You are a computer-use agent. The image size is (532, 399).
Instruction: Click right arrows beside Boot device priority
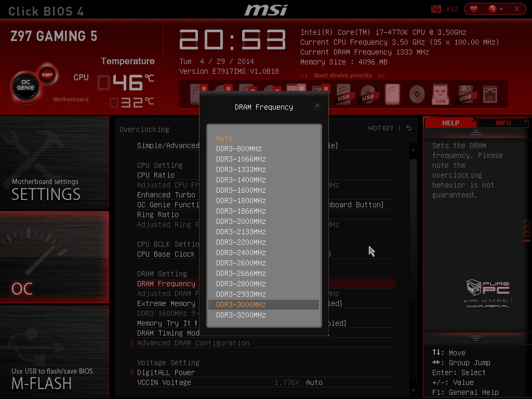tap(382, 75)
